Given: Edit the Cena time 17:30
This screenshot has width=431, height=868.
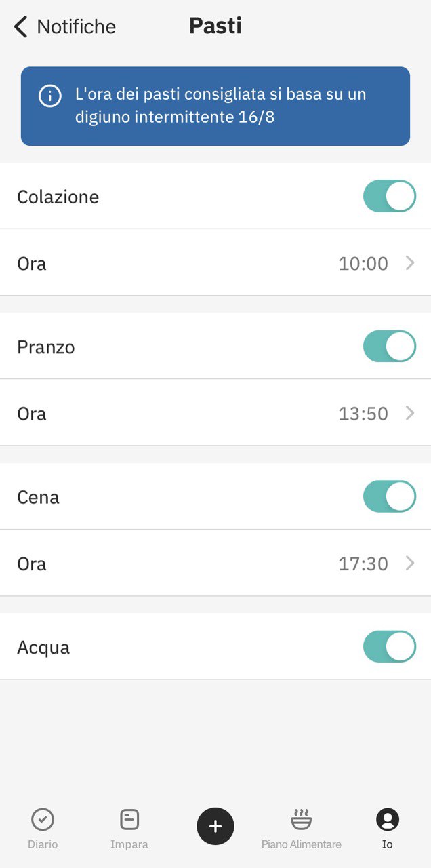Looking at the screenshot, I should 363,564.
